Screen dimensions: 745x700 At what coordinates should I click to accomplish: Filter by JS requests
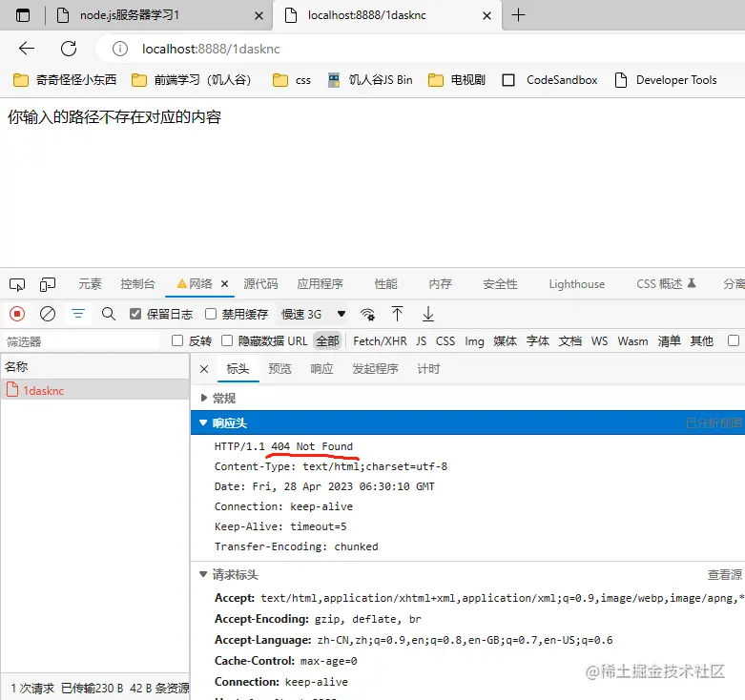click(x=421, y=341)
